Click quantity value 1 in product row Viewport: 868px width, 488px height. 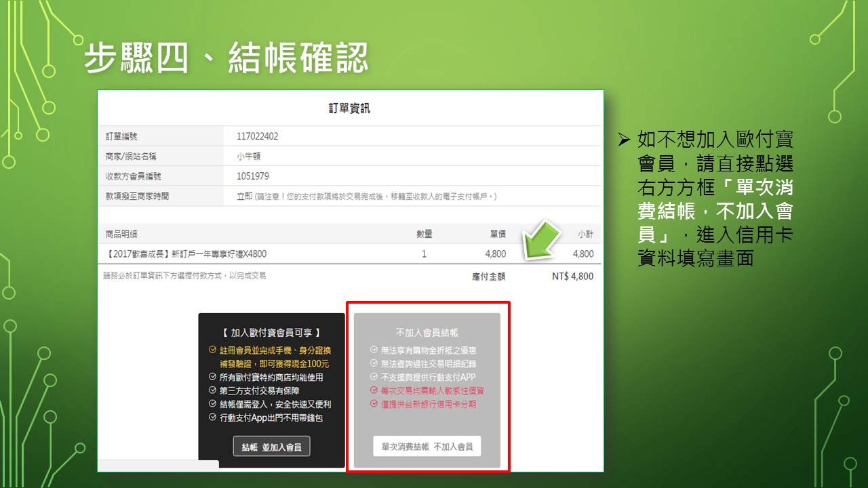[424, 254]
